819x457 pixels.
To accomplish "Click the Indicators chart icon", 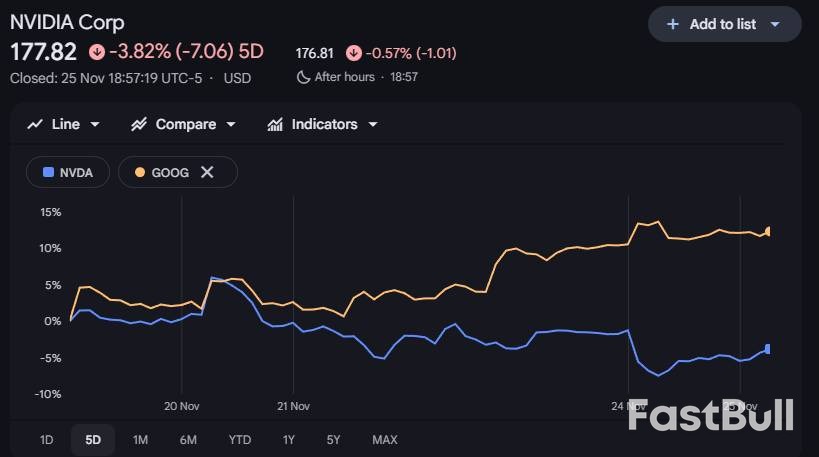I will point(275,125).
